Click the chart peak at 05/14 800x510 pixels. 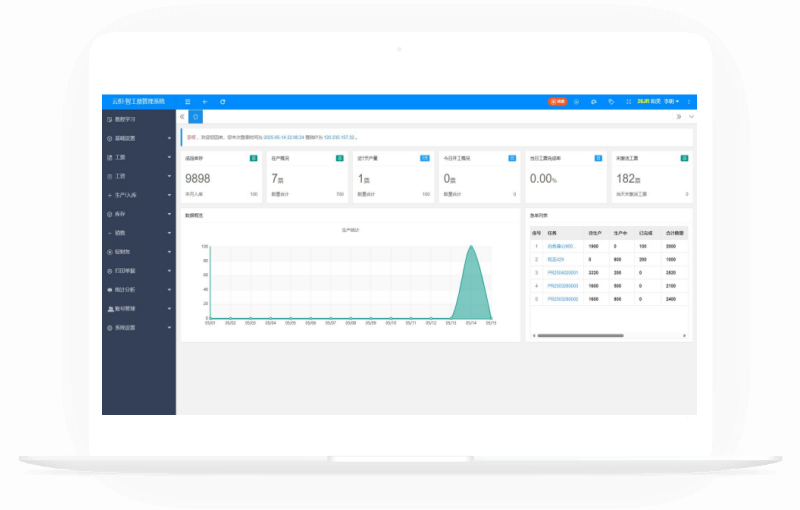(471, 250)
